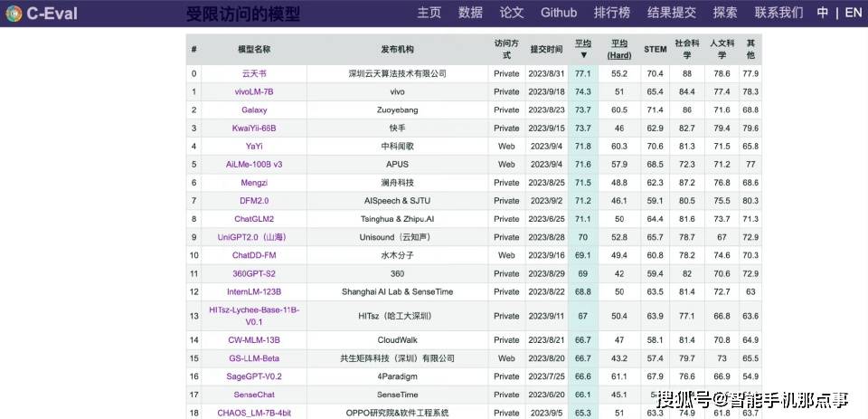
Task: Click the 人文科学 column header
Action: (x=722, y=50)
